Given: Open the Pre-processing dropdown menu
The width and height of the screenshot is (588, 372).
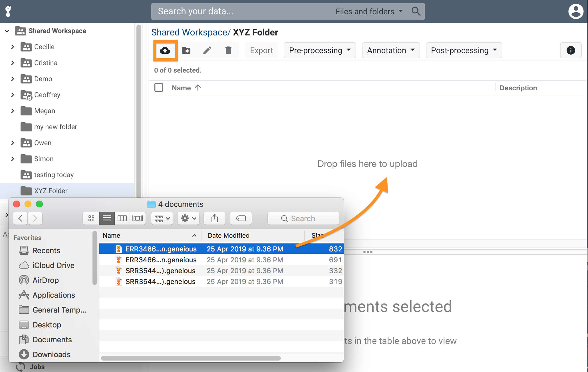Looking at the screenshot, I should point(320,50).
